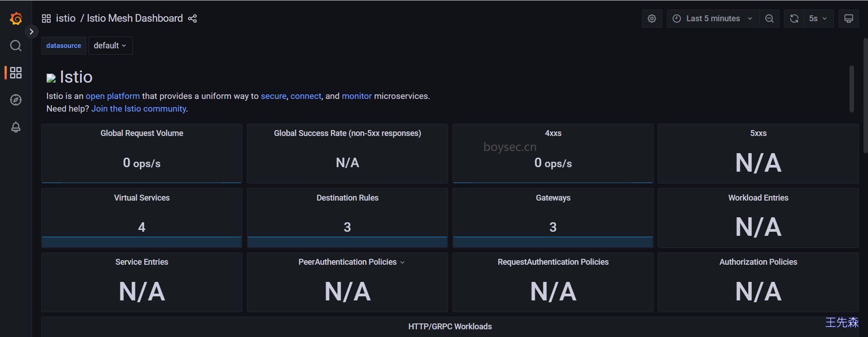868x337 pixels.
Task: Click the 4xxs panel title
Action: pos(553,133)
